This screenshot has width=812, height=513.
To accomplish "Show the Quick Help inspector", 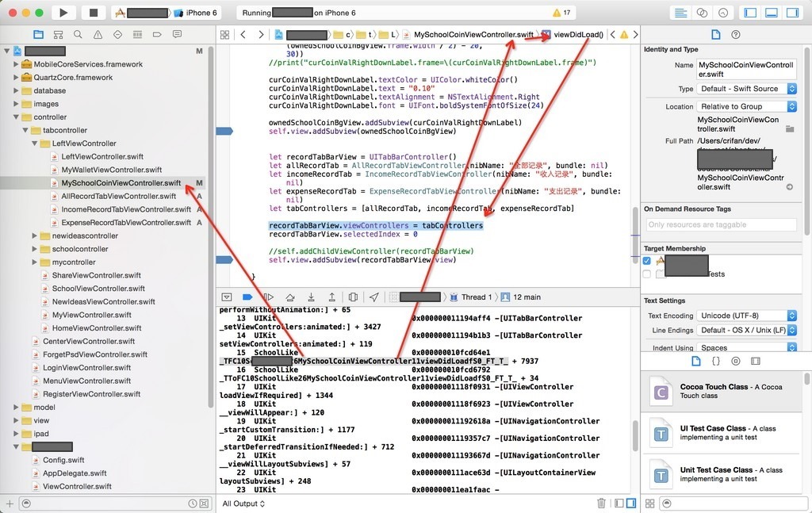I will (x=735, y=35).
